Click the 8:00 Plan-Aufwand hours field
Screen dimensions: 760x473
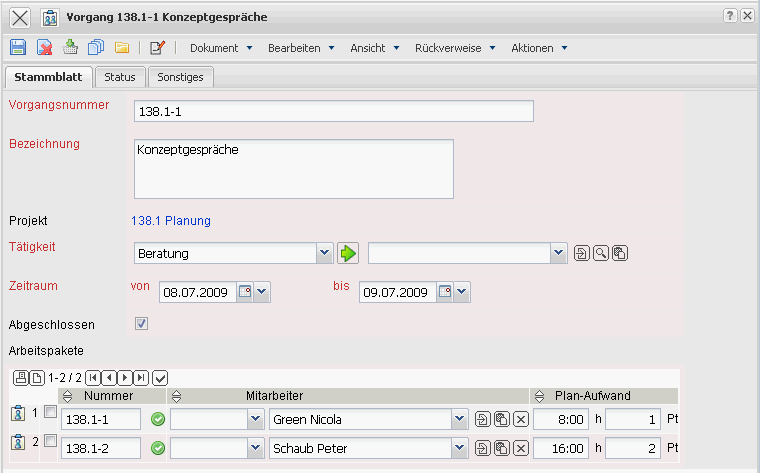click(562, 419)
